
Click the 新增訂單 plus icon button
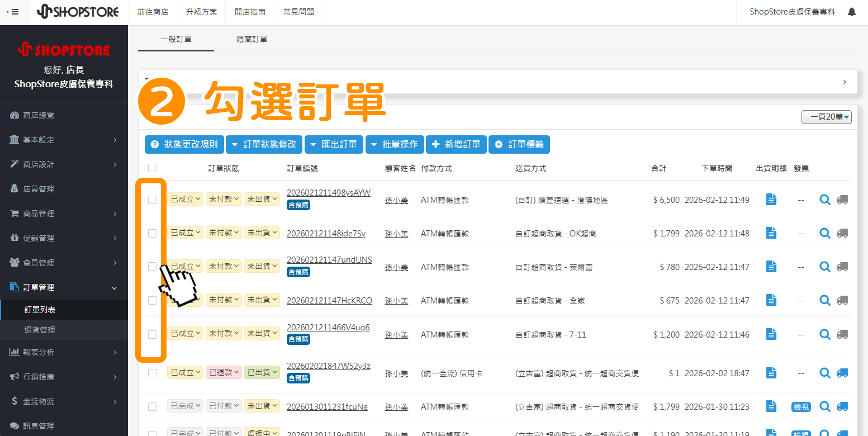point(437,144)
